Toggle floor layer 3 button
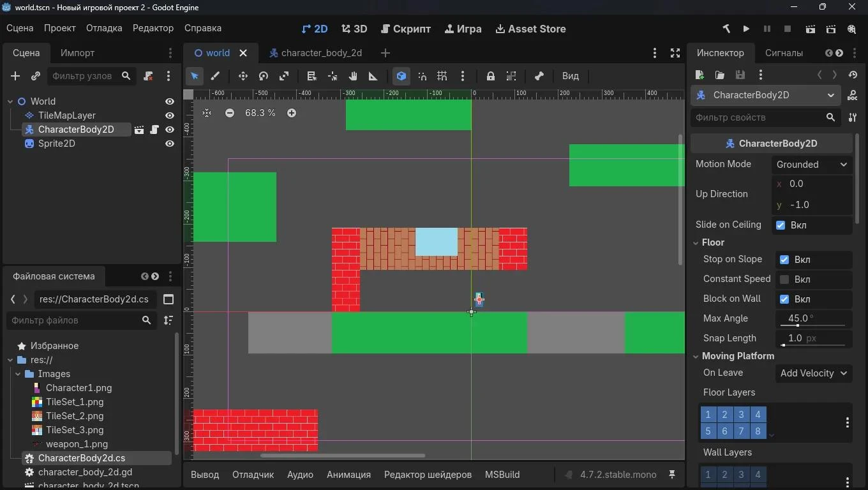The width and height of the screenshot is (868, 490). 741,415
